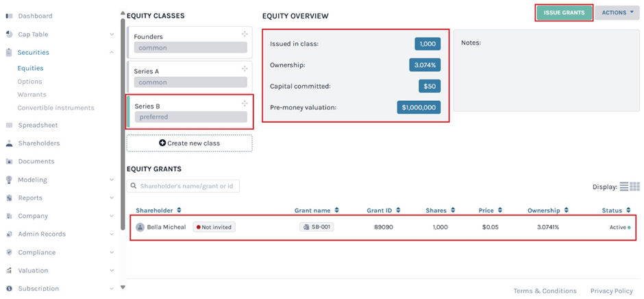
Task: Open the Terms & Conditions link
Action: pos(545,291)
